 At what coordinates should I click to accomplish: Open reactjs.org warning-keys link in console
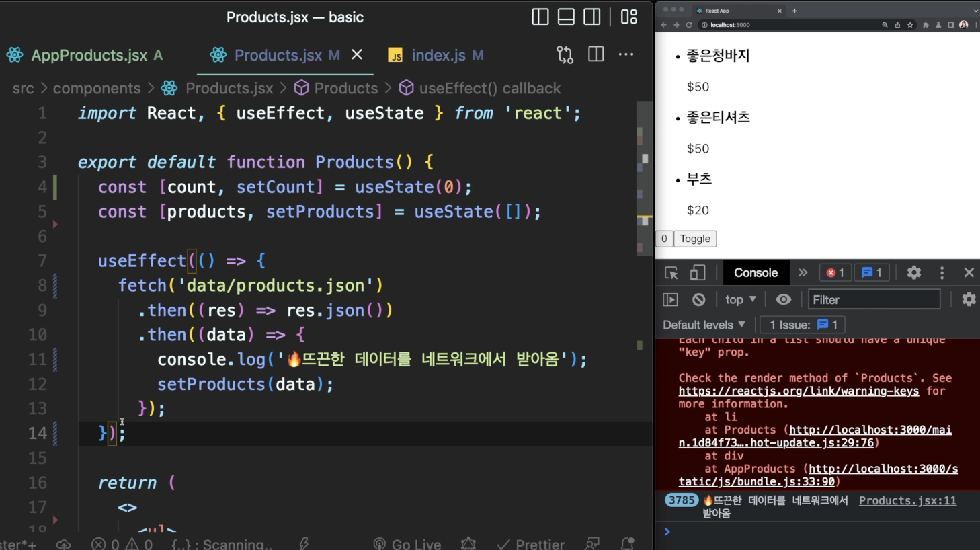(x=799, y=391)
